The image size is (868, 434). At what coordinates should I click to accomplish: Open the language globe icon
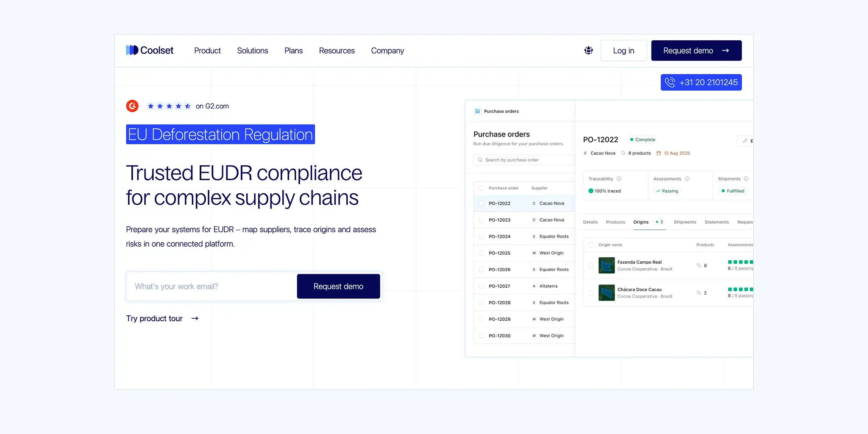point(589,50)
